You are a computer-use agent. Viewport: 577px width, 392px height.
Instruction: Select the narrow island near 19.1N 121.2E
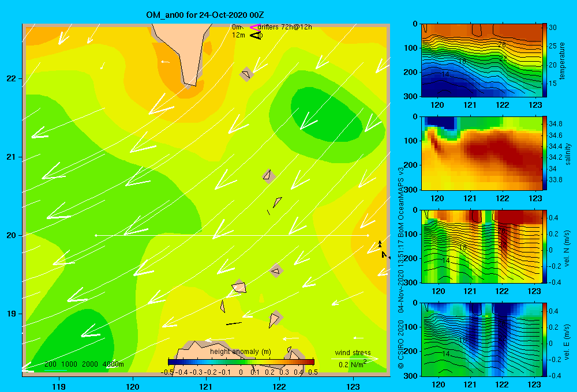(223, 306)
